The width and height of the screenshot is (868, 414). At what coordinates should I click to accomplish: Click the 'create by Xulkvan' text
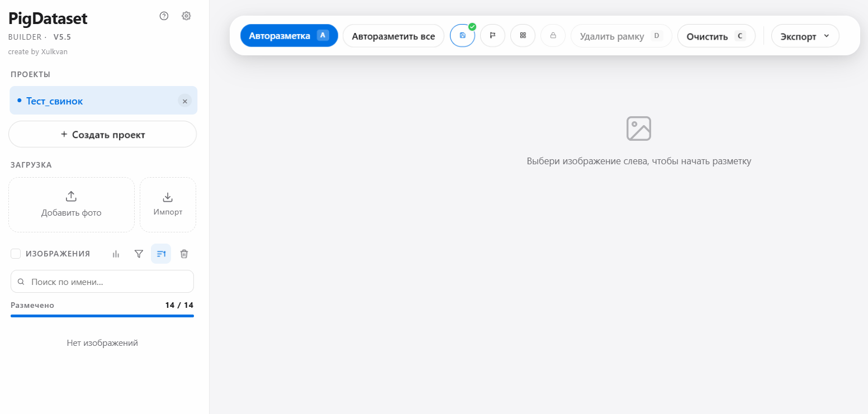pos(38,51)
